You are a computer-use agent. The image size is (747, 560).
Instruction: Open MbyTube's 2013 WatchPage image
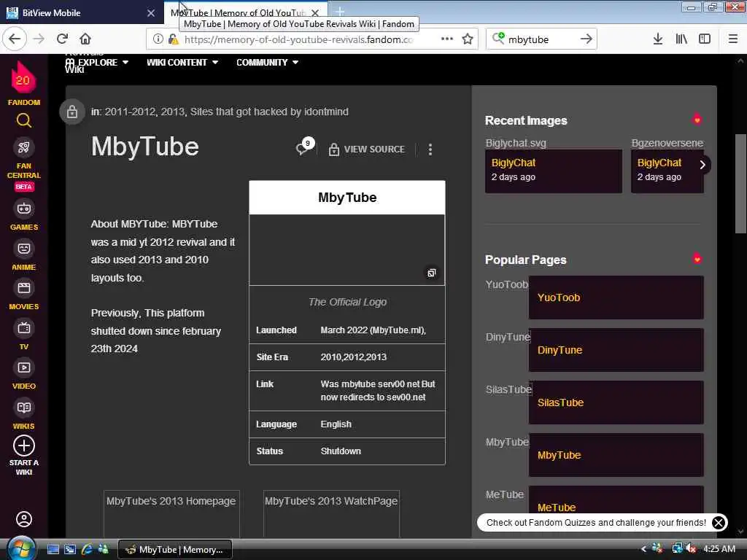[332, 514]
